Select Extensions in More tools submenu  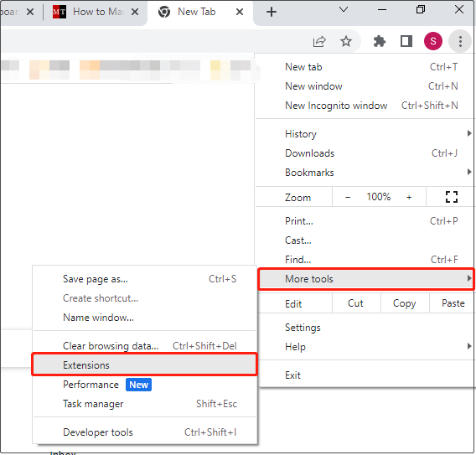click(144, 365)
